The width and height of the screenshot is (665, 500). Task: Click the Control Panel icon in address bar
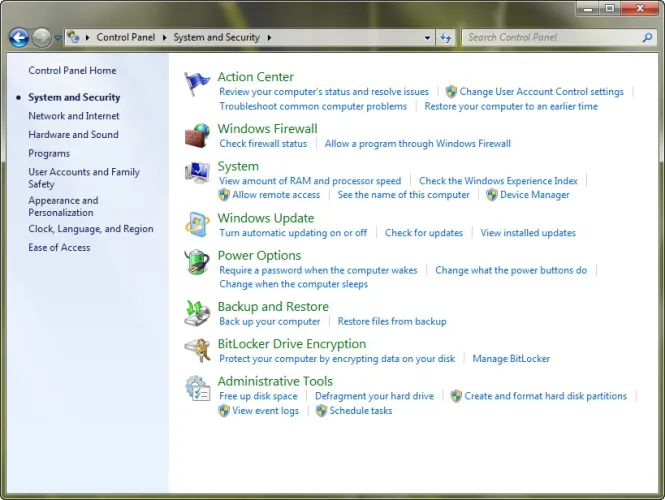pos(73,37)
